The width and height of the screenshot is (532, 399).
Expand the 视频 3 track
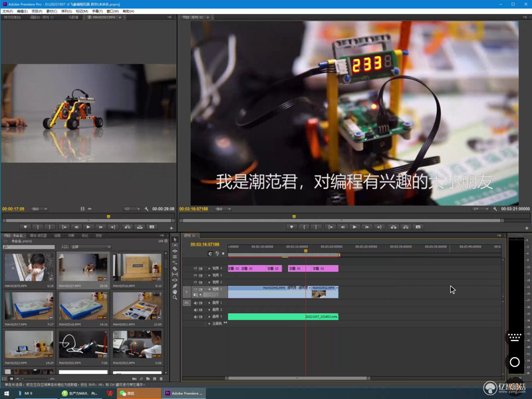click(209, 275)
